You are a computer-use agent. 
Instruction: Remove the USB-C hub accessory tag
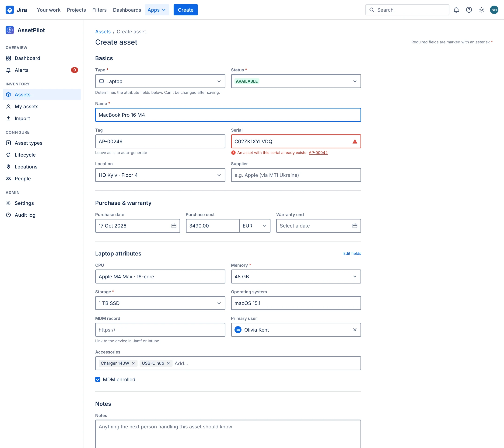coord(168,364)
